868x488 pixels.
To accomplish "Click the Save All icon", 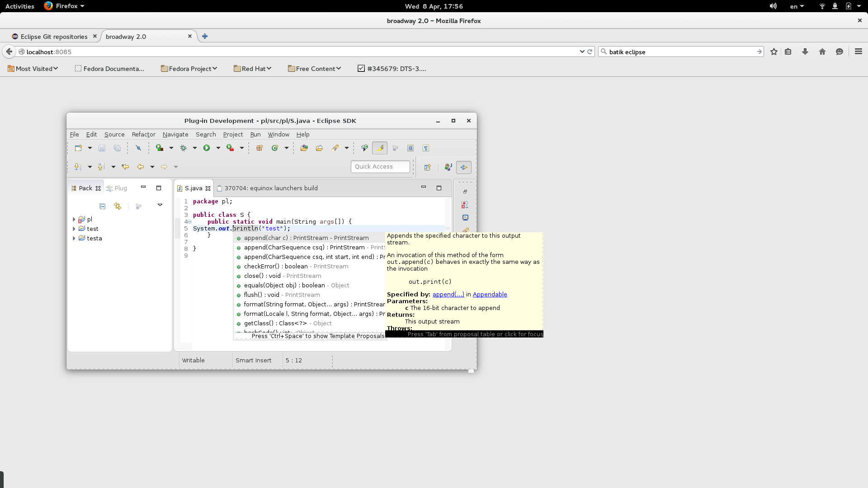I will pos(117,148).
